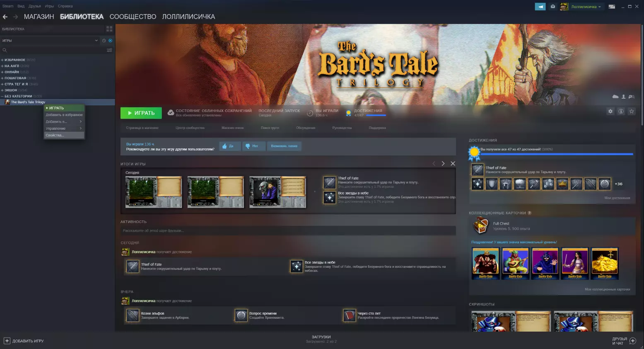
Task: Open Обсуждения link
Action: (x=306, y=128)
